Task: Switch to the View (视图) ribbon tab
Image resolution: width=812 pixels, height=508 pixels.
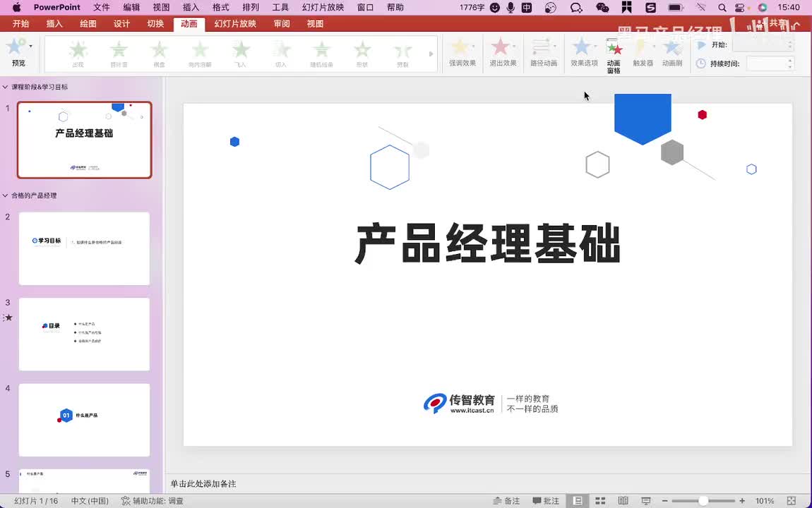Action: (315, 24)
